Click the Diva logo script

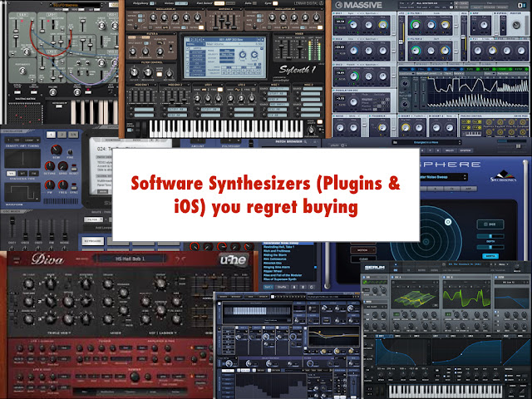(x=47, y=259)
